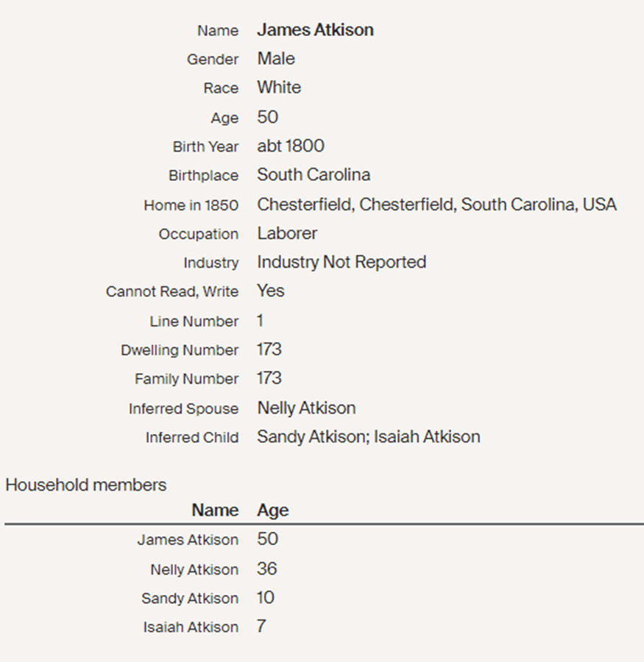Click the Age column header
644x662 pixels.
(x=273, y=510)
